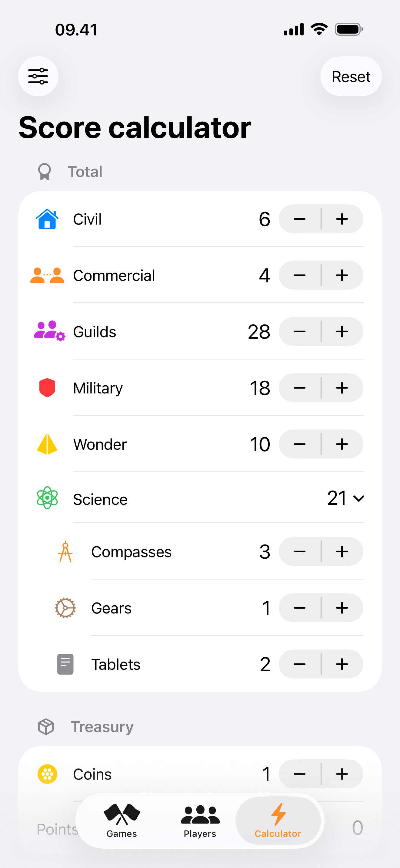This screenshot has height=868, width=400.
Task: Tap the red Military shield icon
Action: 47,388
